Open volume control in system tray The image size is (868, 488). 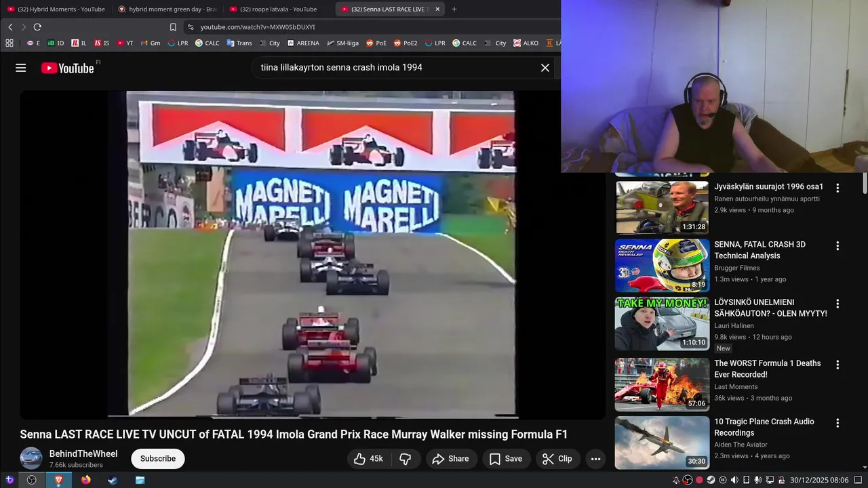click(x=734, y=480)
